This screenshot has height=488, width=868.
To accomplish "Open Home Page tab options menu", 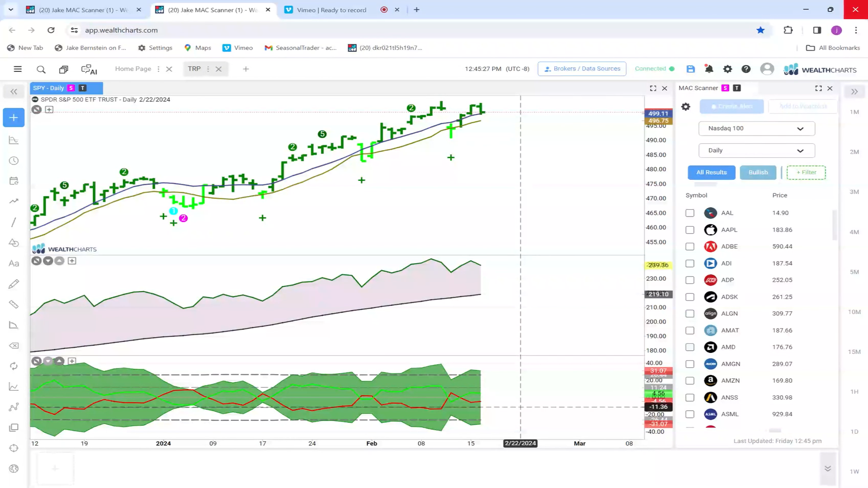I will pyautogui.click(x=158, y=69).
